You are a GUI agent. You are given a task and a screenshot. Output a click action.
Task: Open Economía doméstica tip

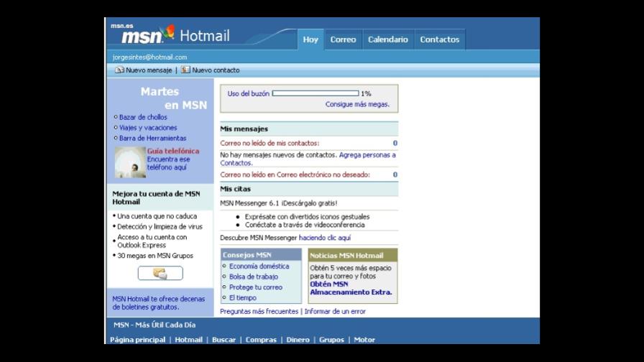click(x=259, y=266)
